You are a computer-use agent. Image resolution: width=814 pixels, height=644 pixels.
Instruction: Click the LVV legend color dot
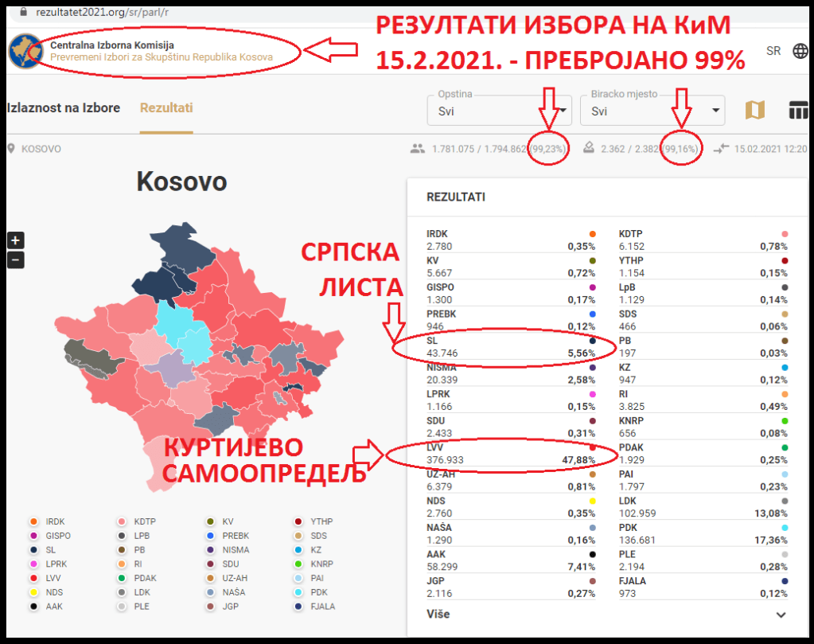(33, 578)
